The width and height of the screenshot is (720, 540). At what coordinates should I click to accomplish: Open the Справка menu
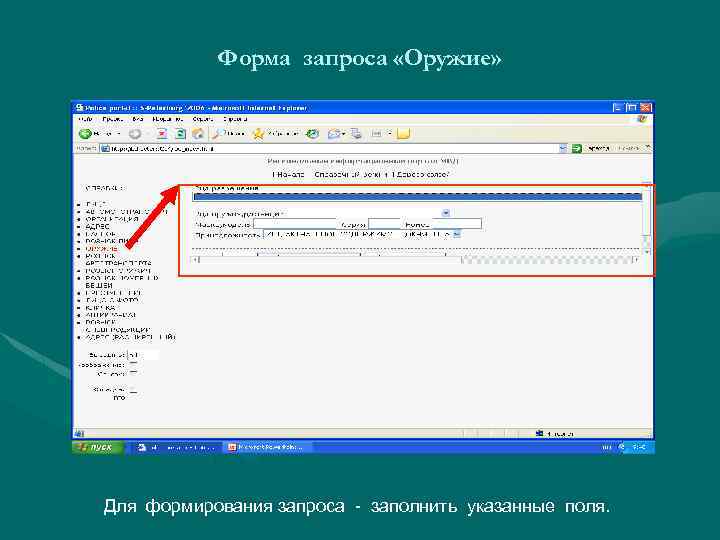tap(235, 119)
